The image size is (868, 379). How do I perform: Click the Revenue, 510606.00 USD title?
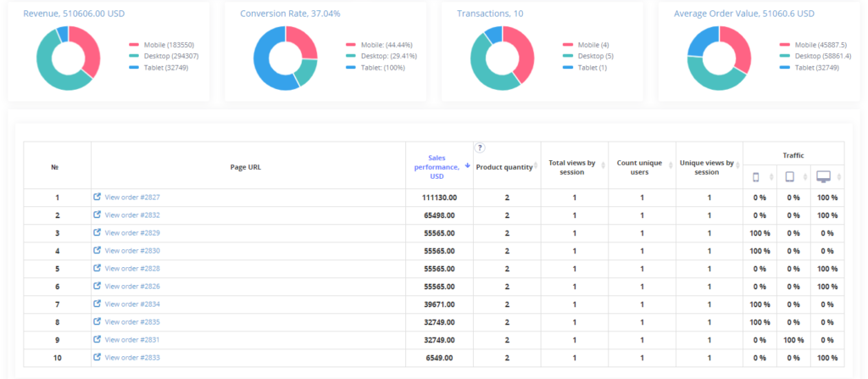[x=73, y=14]
